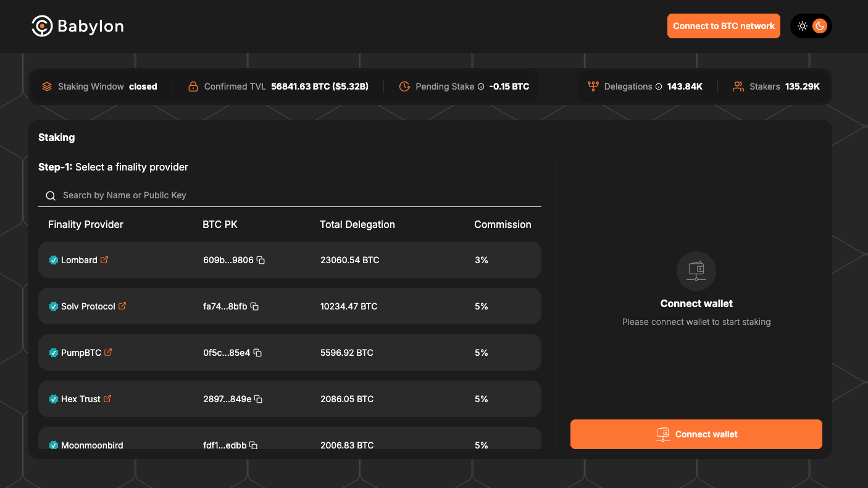Click key text 2897...849e
Image resolution: width=868 pixels, height=488 pixels.
(x=227, y=399)
